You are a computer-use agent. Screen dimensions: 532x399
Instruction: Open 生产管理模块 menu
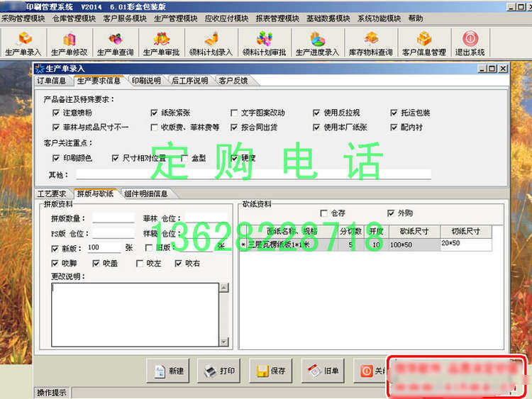(176, 18)
